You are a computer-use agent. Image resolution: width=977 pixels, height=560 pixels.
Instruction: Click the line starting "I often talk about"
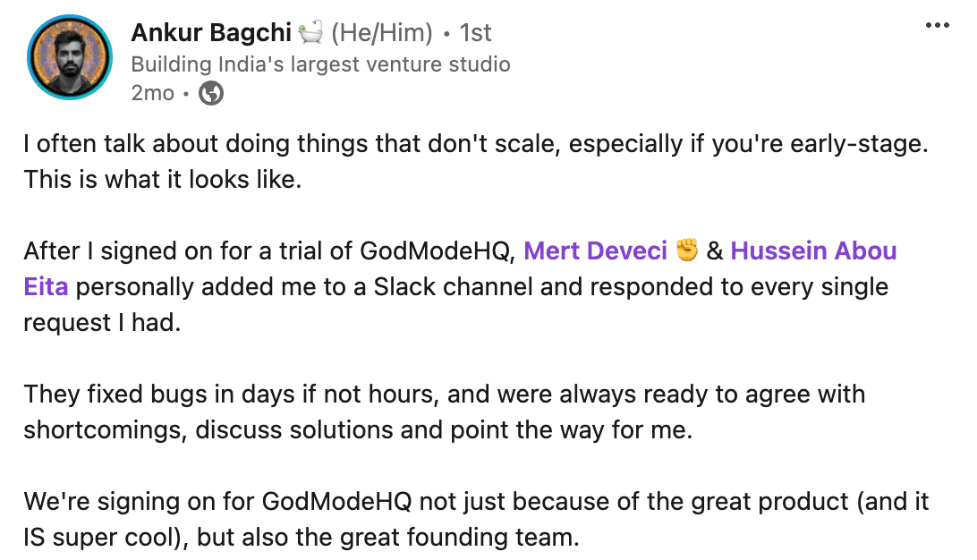point(475,145)
